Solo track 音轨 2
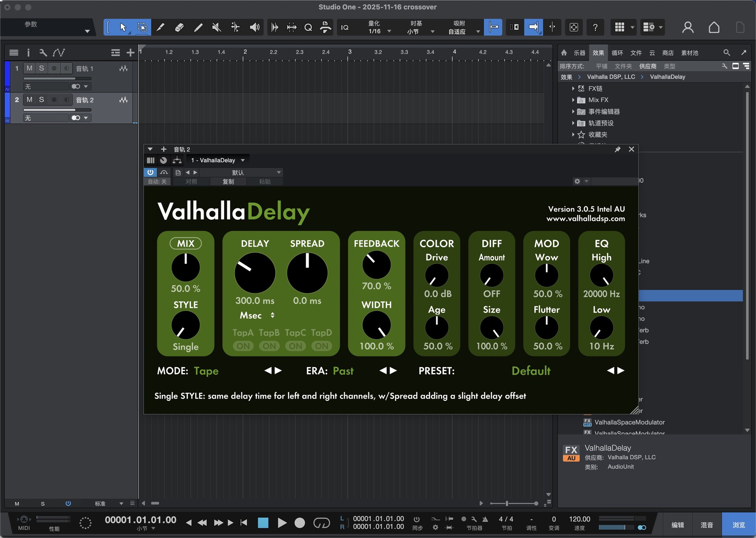This screenshot has height=538, width=756. 41,100
